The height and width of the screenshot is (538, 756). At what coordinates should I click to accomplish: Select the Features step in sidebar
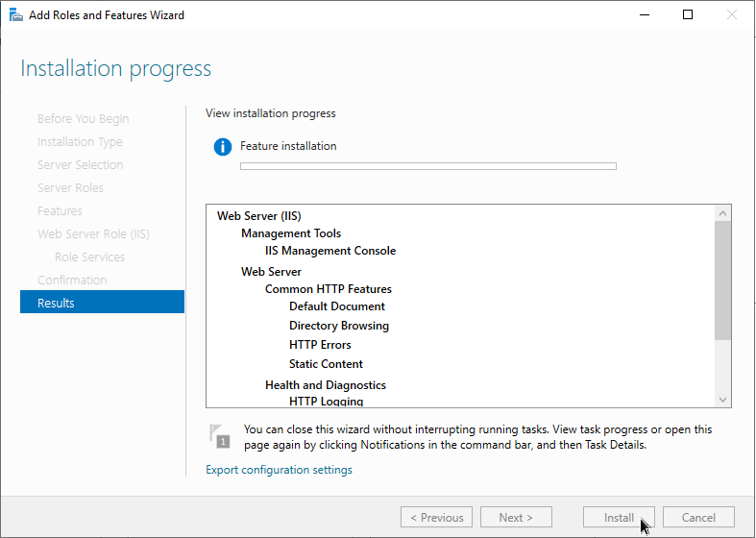coord(60,211)
